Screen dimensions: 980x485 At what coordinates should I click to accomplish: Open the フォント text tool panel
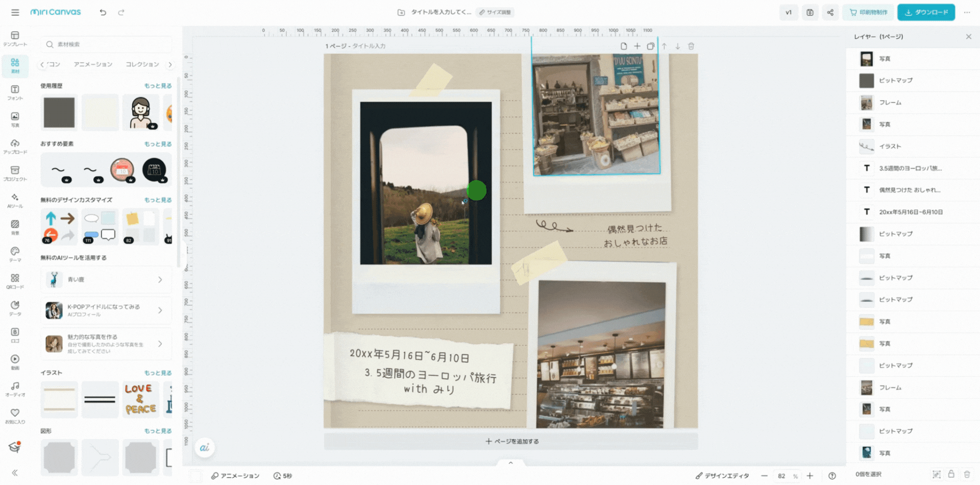15,92
